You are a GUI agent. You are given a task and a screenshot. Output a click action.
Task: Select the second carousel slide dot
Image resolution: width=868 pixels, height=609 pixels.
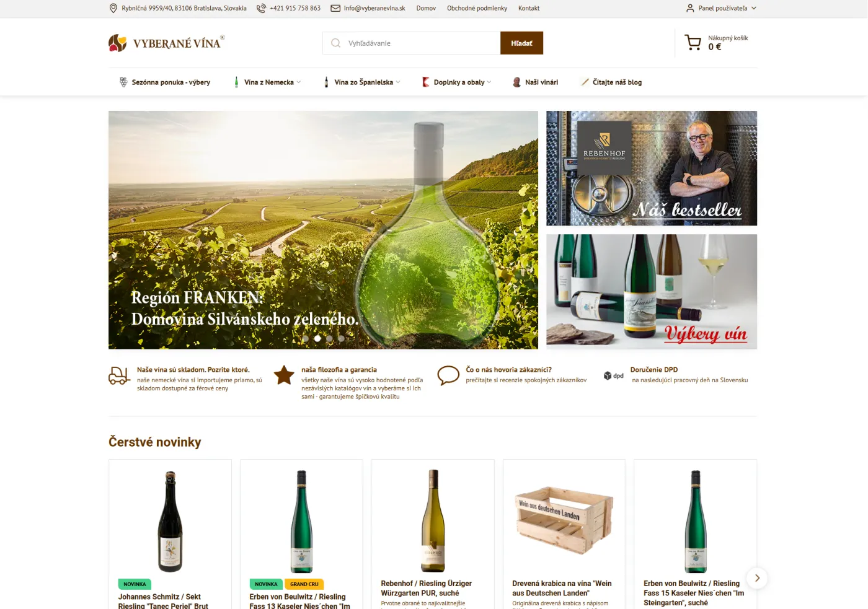coord(317,338)
